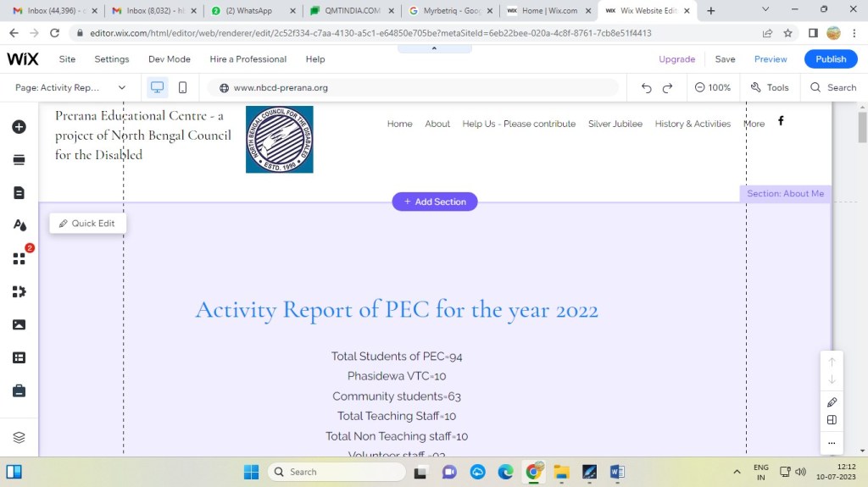Image resolution: width=868 pixels, height=487 pixels.
Task: Open the Layers icon at sidebar bottom
Action: (19, 437)
